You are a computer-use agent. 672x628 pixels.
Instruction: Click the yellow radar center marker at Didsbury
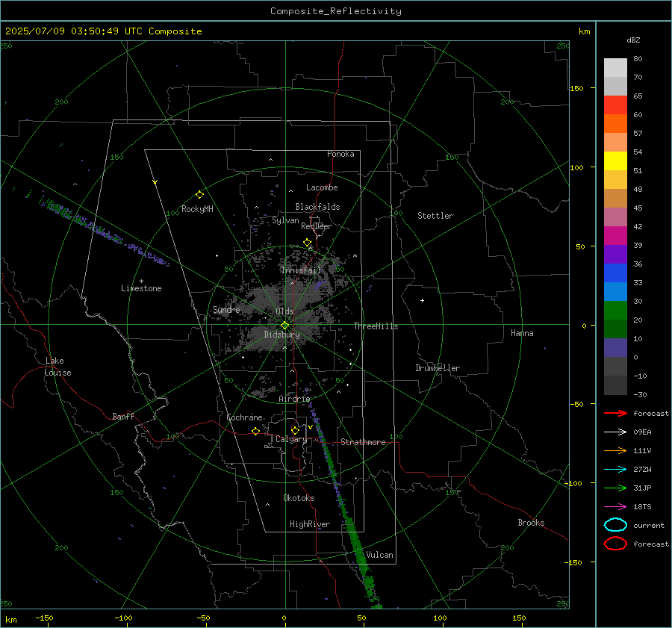tap(284, 326)
